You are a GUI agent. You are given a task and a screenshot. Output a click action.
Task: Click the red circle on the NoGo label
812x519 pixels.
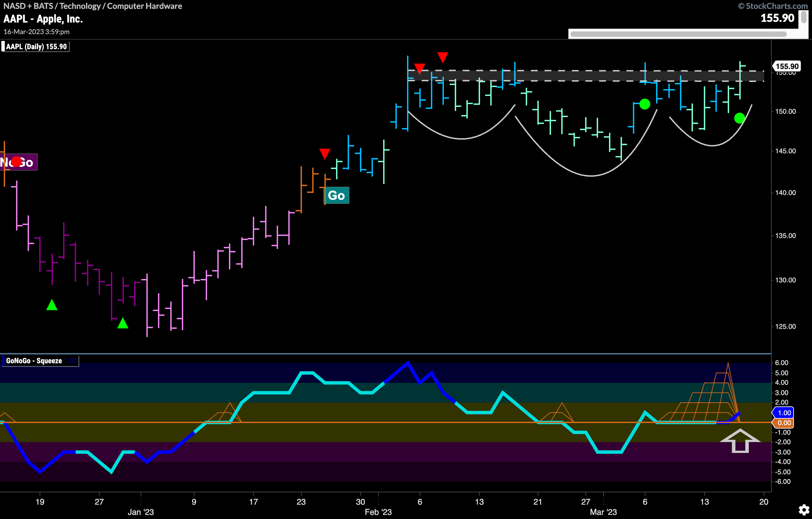pos(16,162)
